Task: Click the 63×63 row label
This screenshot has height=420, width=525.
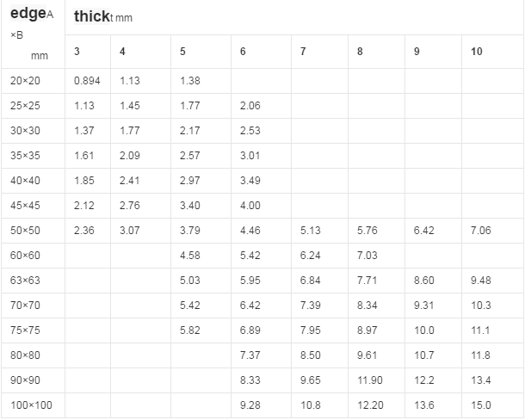Action: point(25,281)
